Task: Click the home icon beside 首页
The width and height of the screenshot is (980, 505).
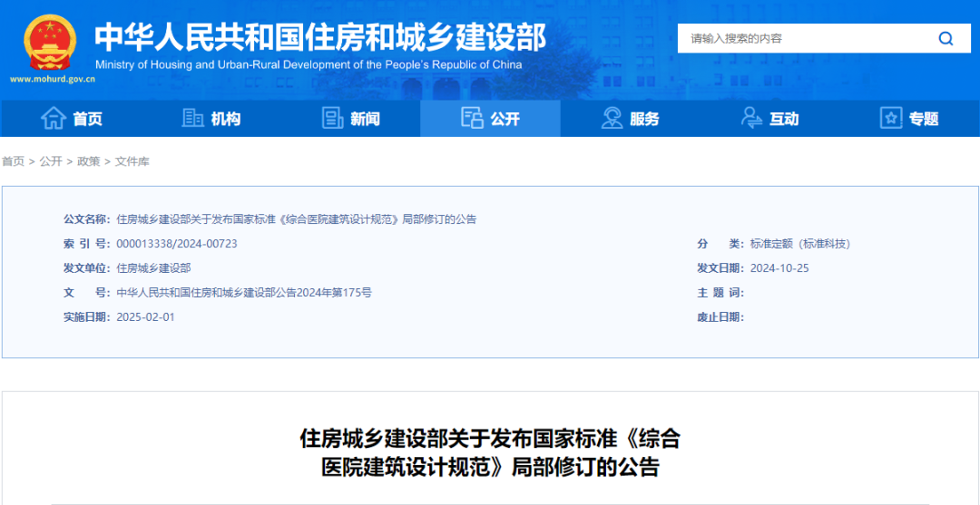Action: pyautogui.click(x=54, y=118)
